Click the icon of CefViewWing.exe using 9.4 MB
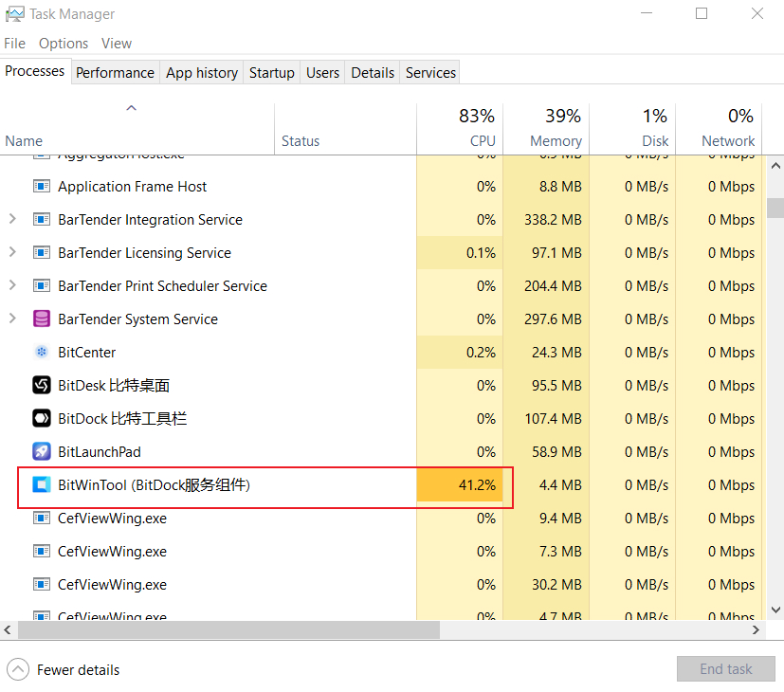The width and height of the screenshot is (784, 692). pos(42,518)
